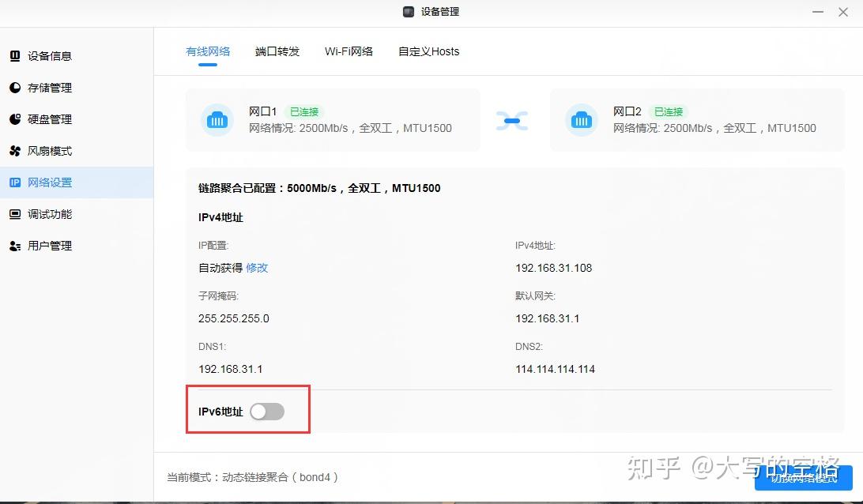Click 修改 to edit IP configuration
863x504 pixels.
257,268
